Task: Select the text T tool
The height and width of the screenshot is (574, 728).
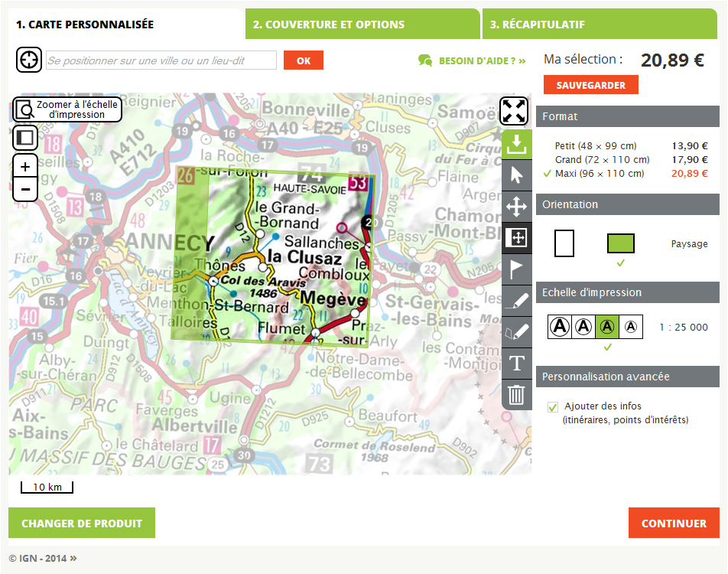Action: pyautogui.click(x=516, y=363)
